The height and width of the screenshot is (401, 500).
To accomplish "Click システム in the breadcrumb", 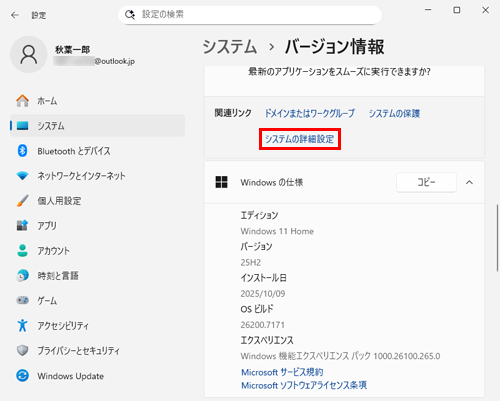I will click(230, 46).
